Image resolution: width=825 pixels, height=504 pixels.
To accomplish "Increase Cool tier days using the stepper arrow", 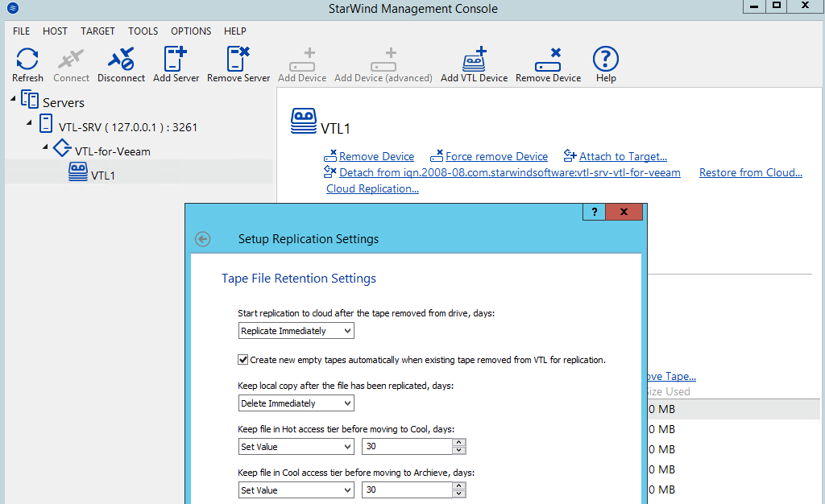I will coord(458,485).
